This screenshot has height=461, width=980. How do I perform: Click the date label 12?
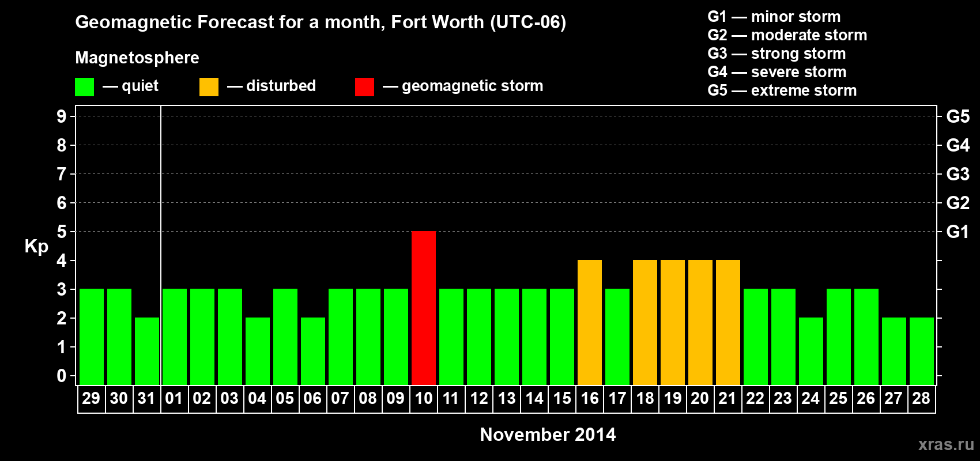pos(479,399)
